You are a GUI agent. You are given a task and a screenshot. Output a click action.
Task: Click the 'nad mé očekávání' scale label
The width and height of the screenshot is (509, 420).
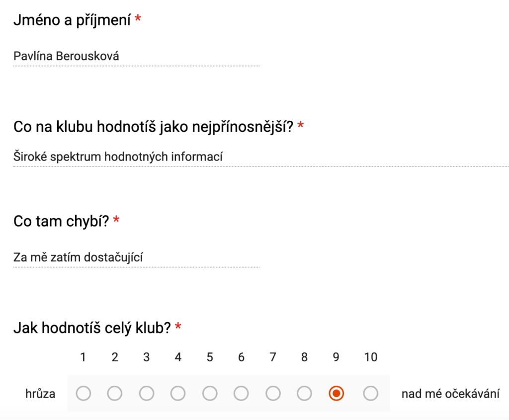point(450,394)
